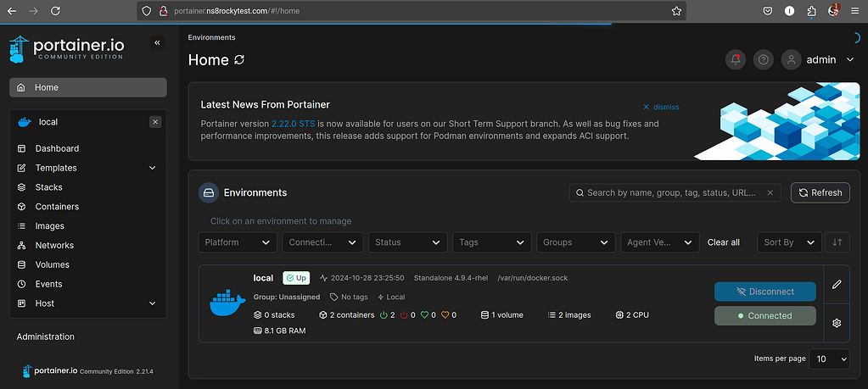Dismiss the Latest News banner
The width and height of the screenshot is (868, 389).
pyautogui.click(x=661, y=107)
